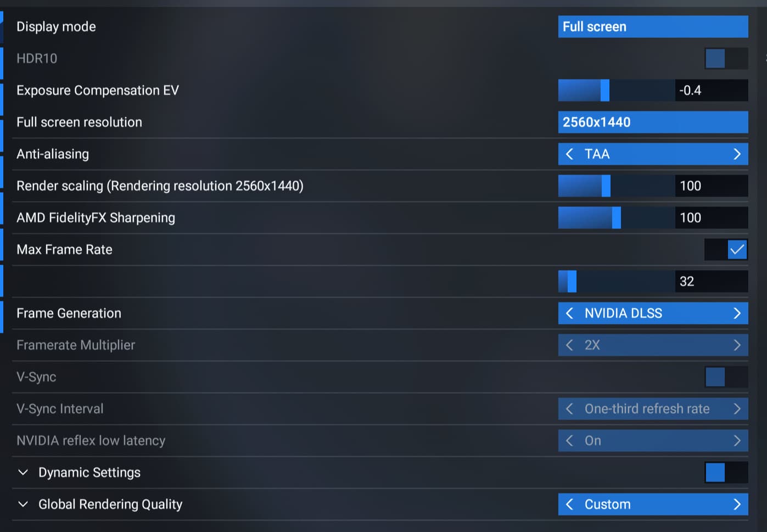Expand the Global Rendering Quality section chevron

click(23, 504)
